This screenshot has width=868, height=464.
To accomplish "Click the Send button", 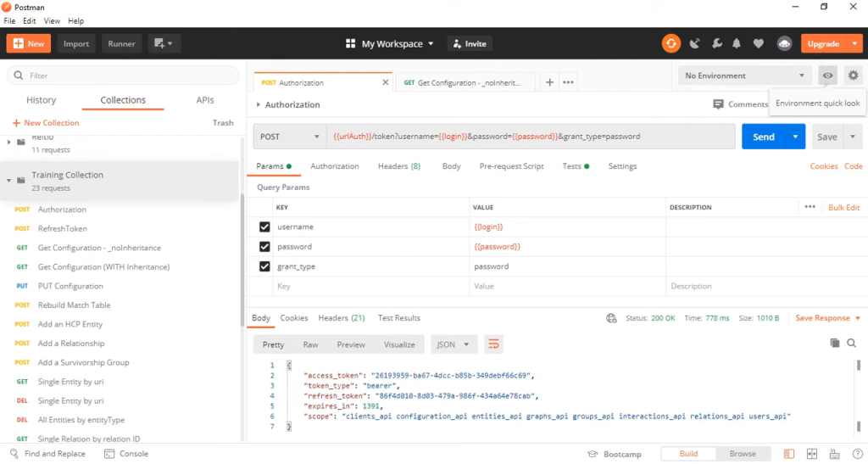I will pos(764,137).
